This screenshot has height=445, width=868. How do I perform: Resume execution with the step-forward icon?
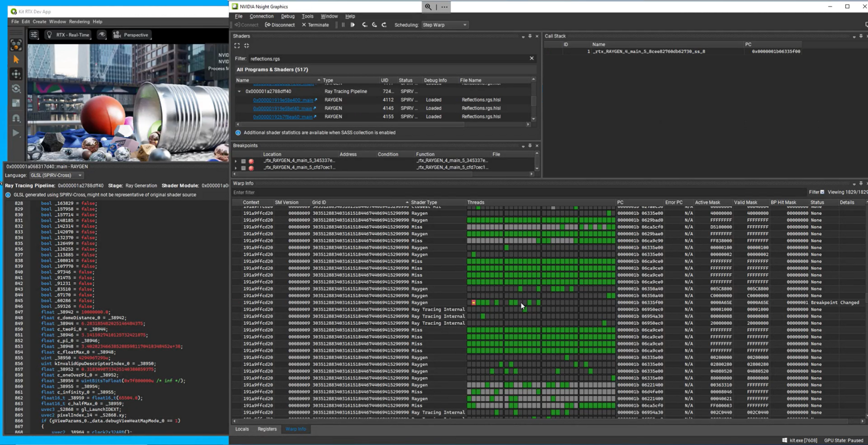[353, 25]
